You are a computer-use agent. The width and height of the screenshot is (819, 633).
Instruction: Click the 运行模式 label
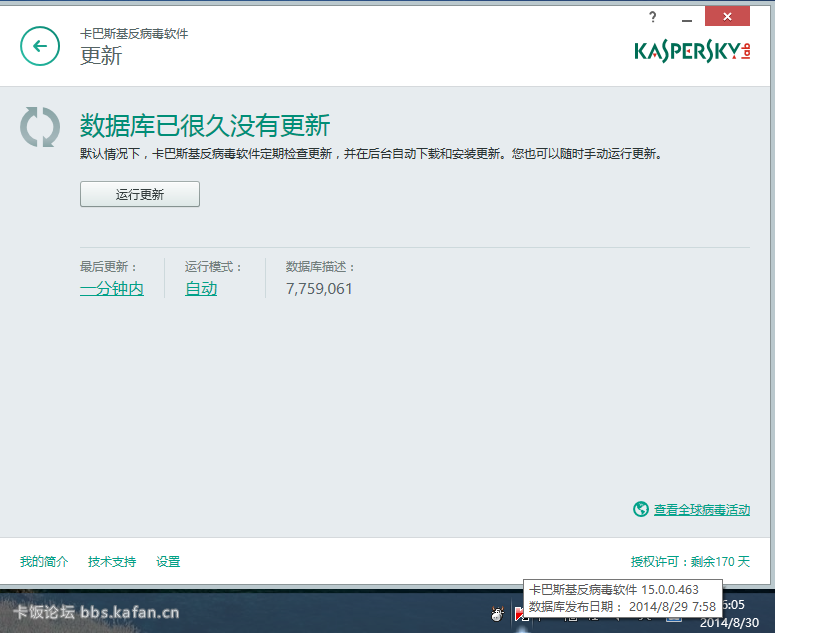(213, 267)
